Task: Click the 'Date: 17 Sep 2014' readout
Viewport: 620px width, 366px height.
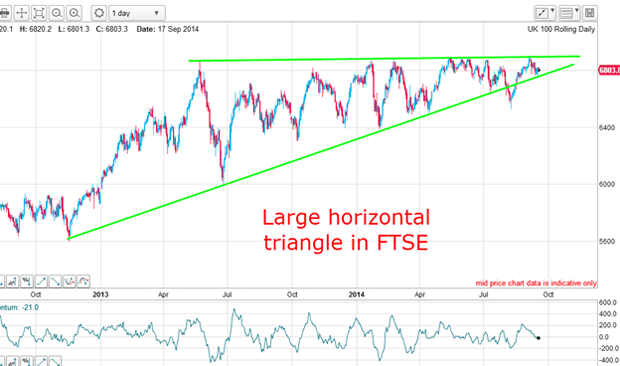Action: coord(168,29)
